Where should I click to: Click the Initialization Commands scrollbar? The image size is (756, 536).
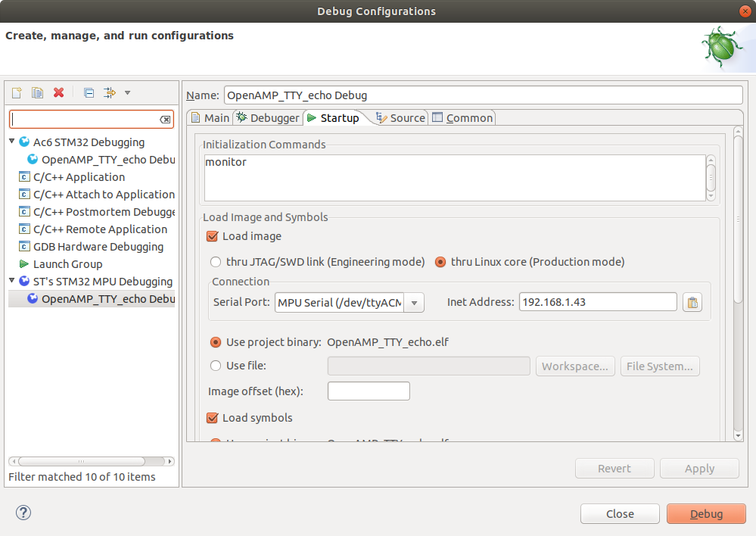(711, 178)
